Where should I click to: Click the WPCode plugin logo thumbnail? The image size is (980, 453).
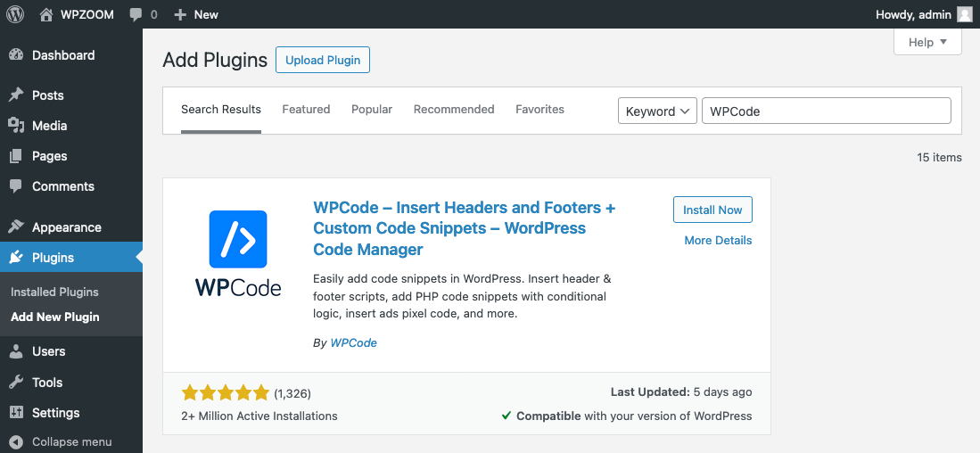tap(238, 253)
